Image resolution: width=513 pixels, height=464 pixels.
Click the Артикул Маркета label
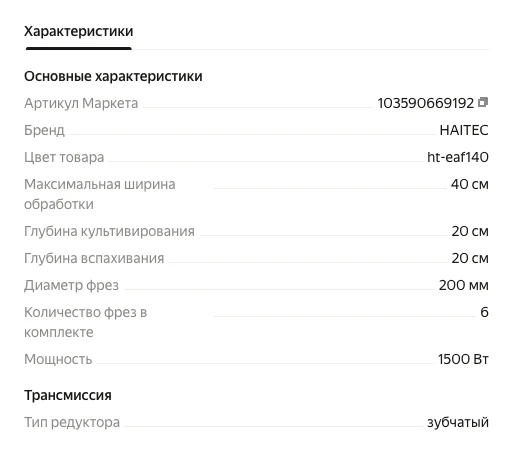coord(81,103)
